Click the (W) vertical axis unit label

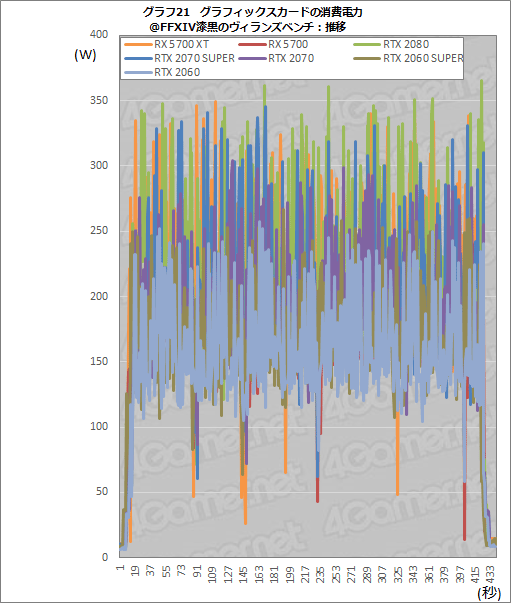click(x=85, y=55)
